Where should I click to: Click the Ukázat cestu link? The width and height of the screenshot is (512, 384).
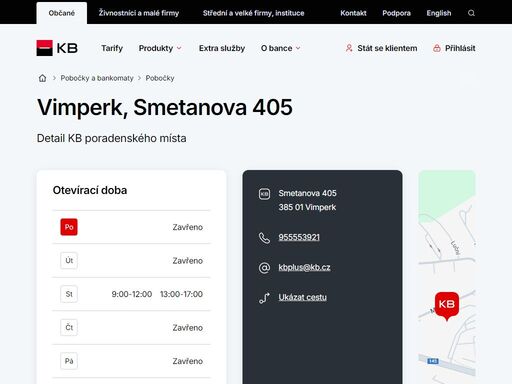point(303,297)
